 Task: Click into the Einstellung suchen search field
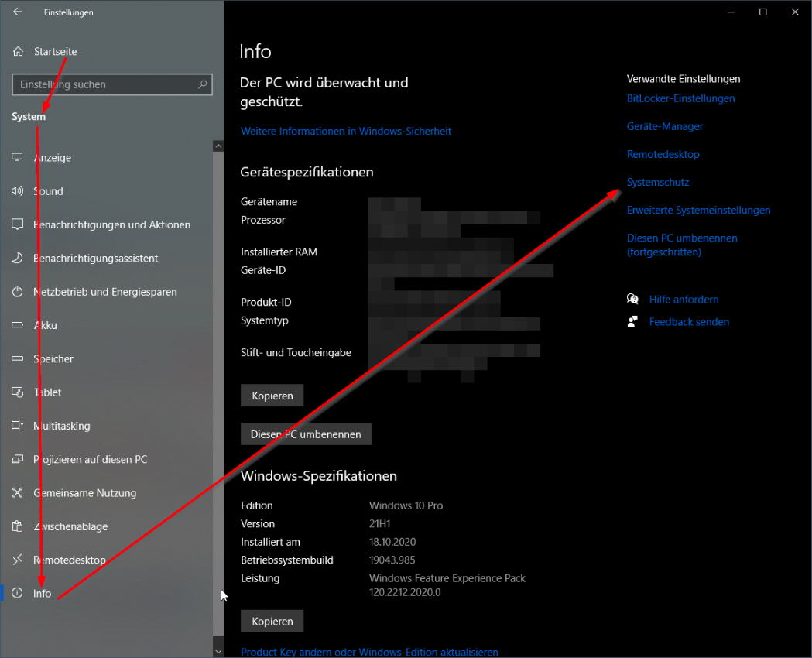[x=104, y=84]
